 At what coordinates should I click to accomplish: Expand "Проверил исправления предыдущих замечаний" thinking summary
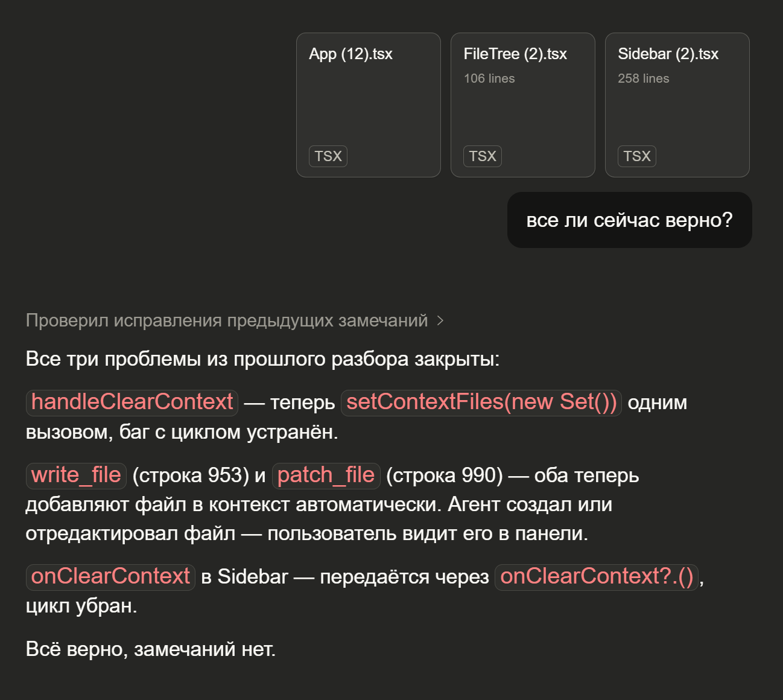click(227, 320)
